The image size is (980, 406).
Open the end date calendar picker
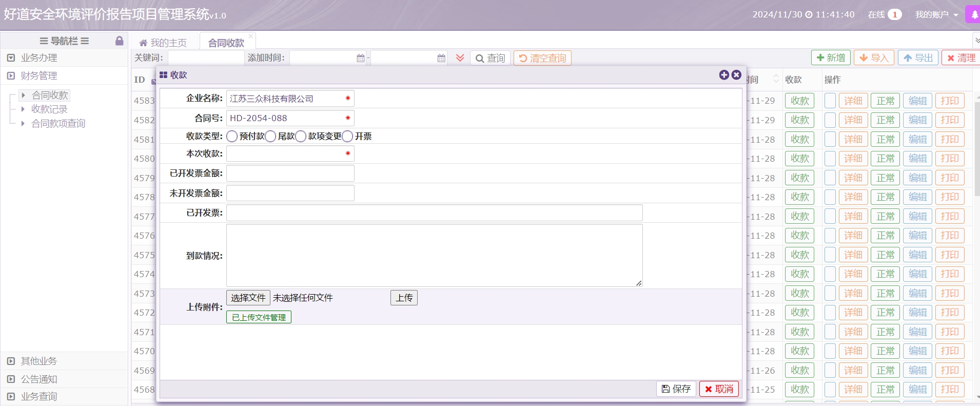click(x=441, y=59)
